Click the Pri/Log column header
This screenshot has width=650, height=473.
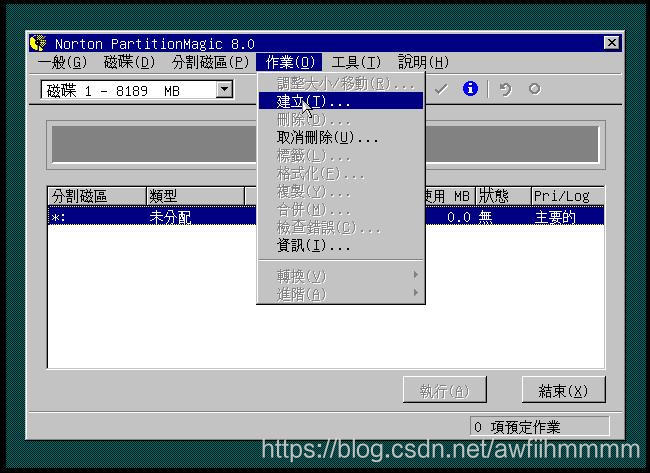[x=568, y=196]
